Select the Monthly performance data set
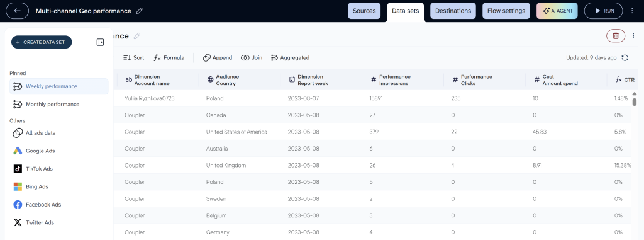The height and width of the screenshot is (240, 644). (x=59, y=104)
